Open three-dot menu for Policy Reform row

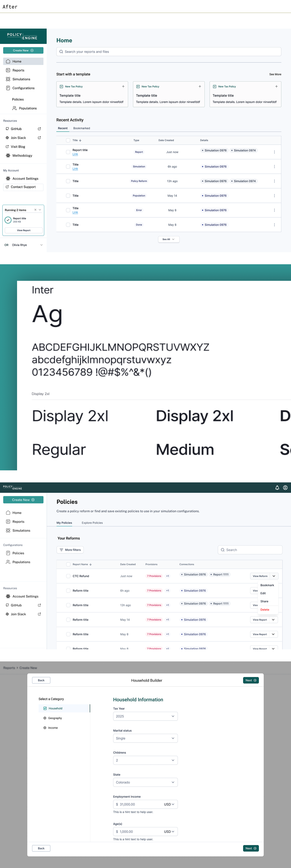[274, 181]
